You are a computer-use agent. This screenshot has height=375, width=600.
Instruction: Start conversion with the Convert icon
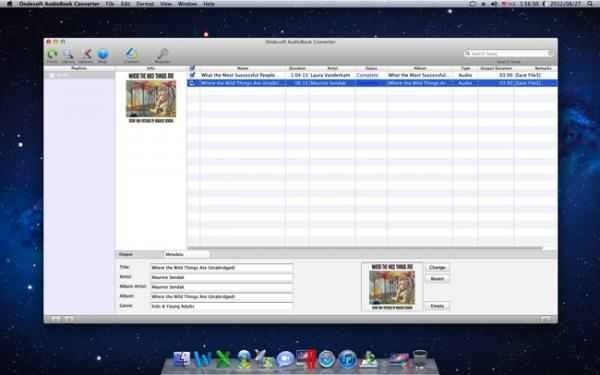coord(132,54)
